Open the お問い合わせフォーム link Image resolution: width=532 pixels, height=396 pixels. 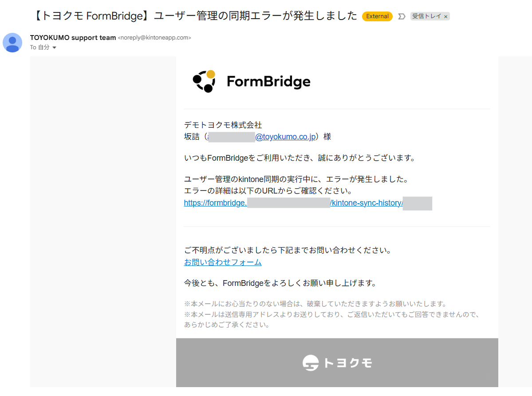223,262
